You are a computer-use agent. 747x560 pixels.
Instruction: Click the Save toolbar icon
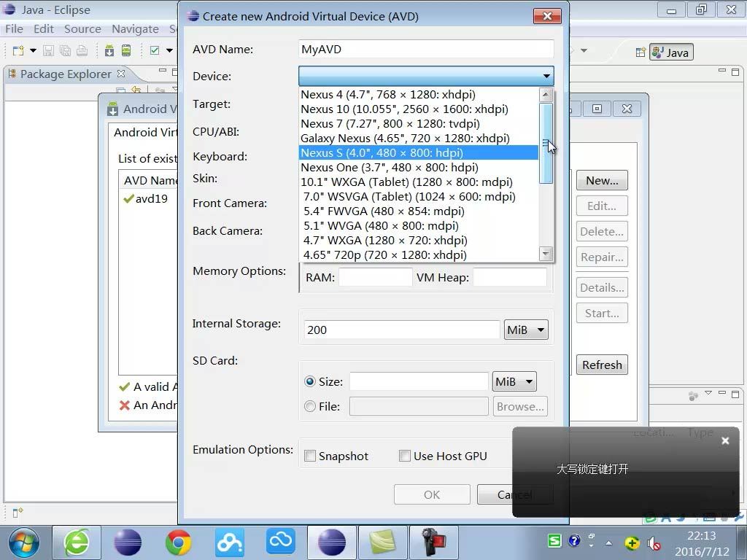pos(48,50)
